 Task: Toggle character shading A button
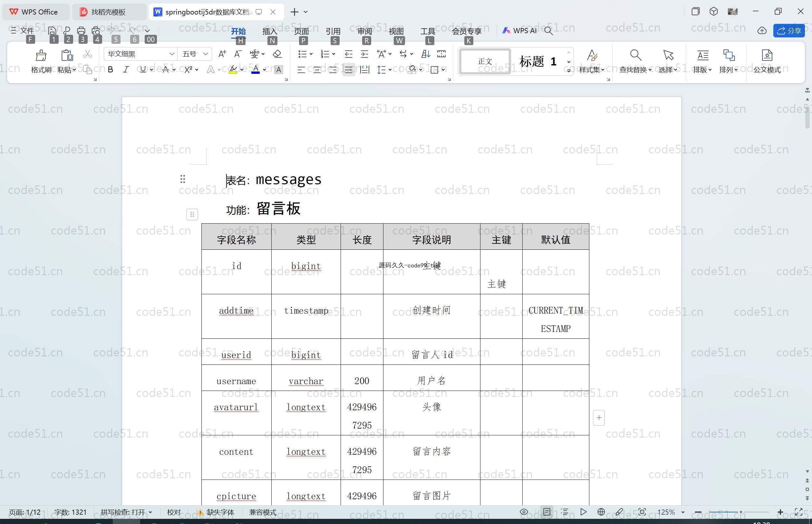point(279,70)
